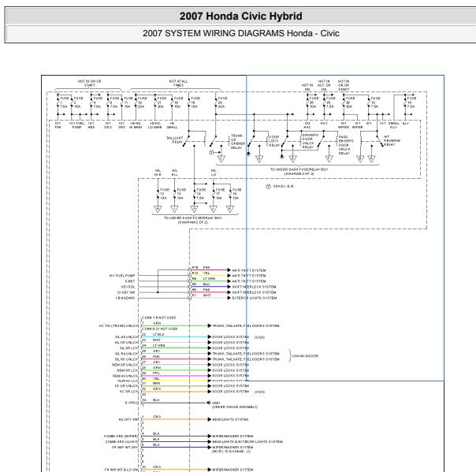Select the 'CONN 8-21 NOT USED' note

(160, 329)
